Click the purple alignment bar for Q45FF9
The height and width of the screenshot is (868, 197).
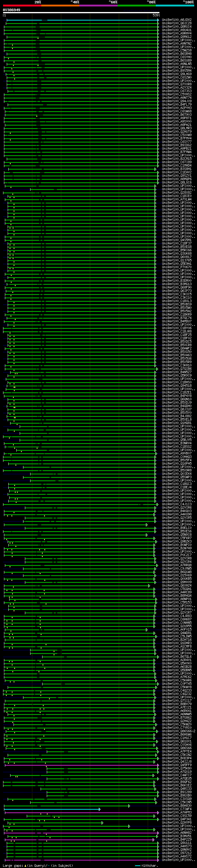[x=82, y=765]
